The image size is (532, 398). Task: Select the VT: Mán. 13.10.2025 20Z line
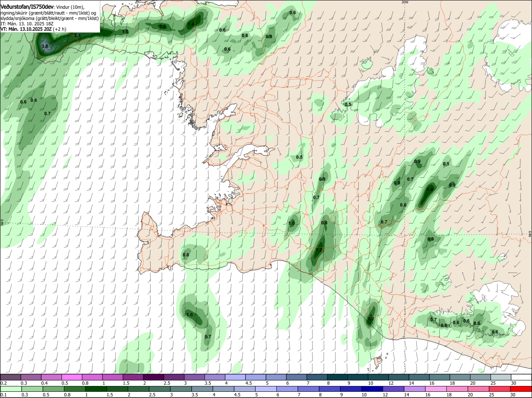tap(26, 29)
